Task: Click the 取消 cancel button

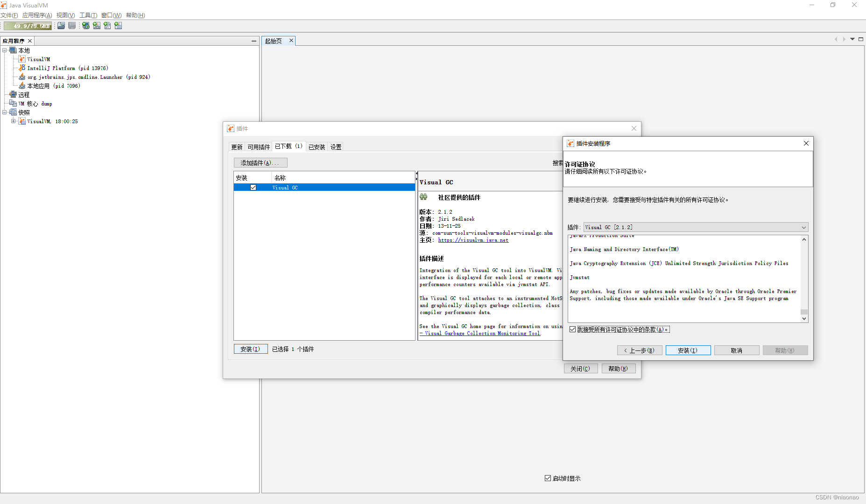Action: [x=737, y=350]
